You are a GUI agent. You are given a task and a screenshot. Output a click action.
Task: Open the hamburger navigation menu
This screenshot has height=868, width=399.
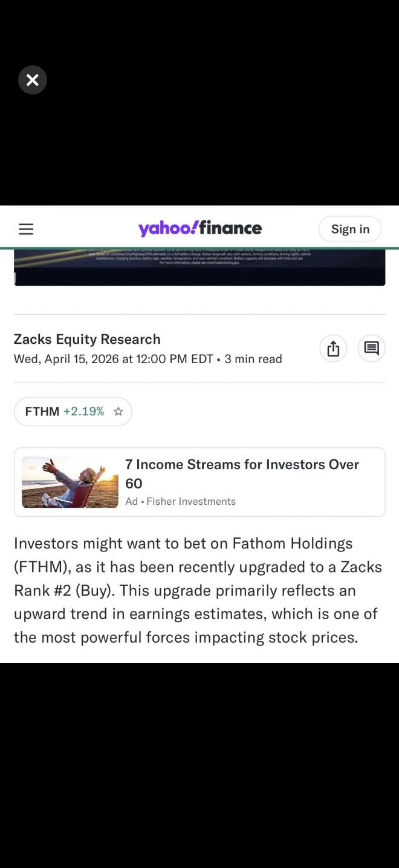coord(26,229)
